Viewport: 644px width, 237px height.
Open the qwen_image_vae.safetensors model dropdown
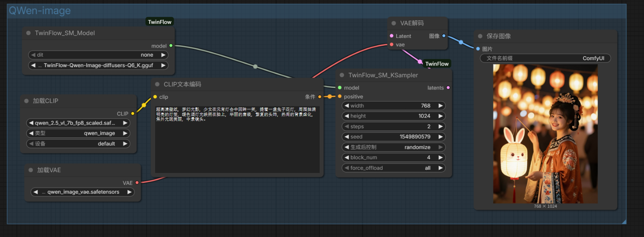click(x=83, y=192)
